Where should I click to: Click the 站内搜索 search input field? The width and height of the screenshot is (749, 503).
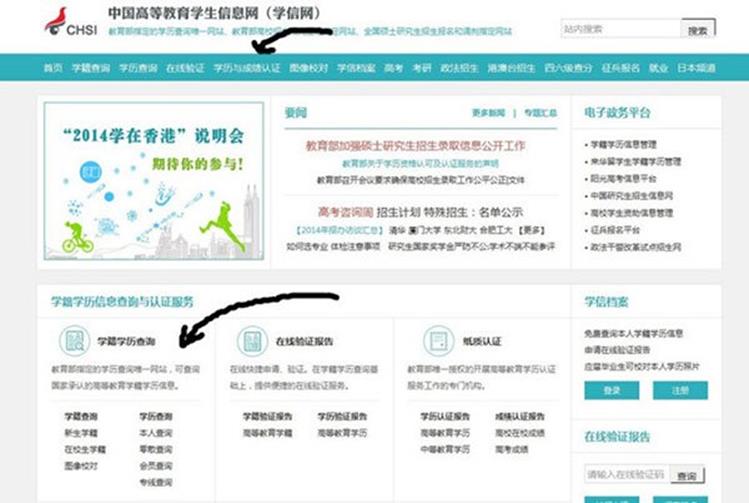pyautogui.click(x=620, y=29)
